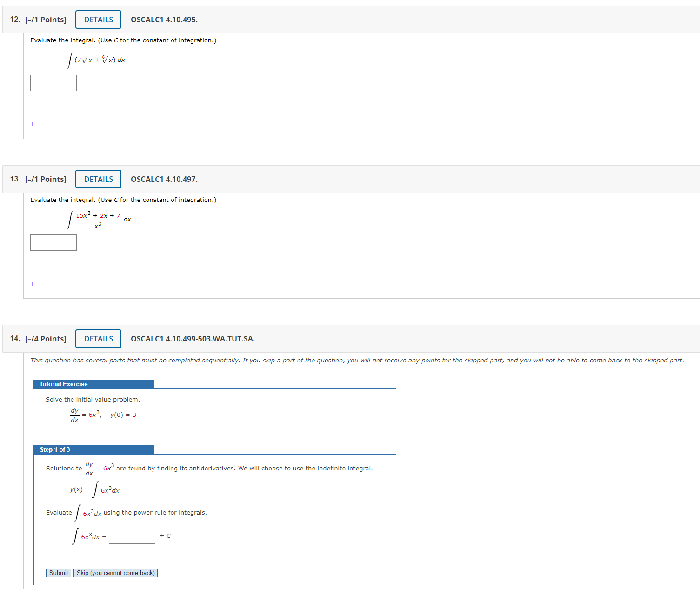This screenshot has width=700, height=589.
Task: Open DETAILS for question 12
Action: 98,19
